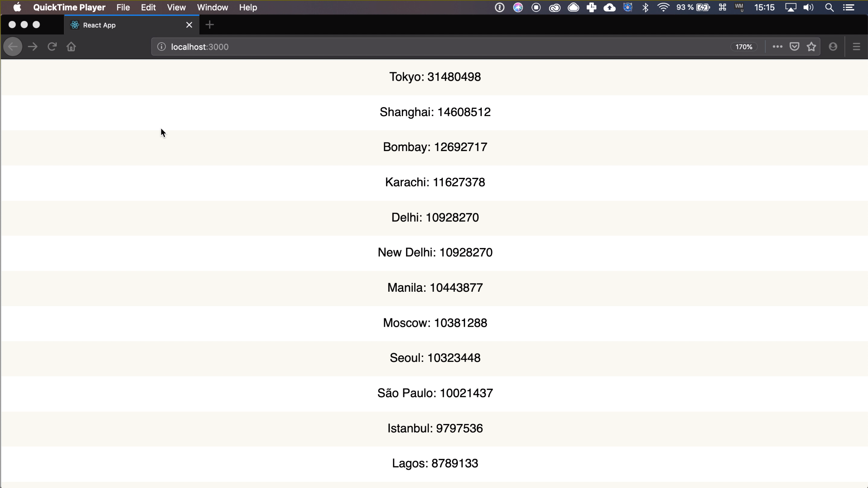Click the browser forward arrow
This screenshot has width=868, height=488.
coord(33,47)
